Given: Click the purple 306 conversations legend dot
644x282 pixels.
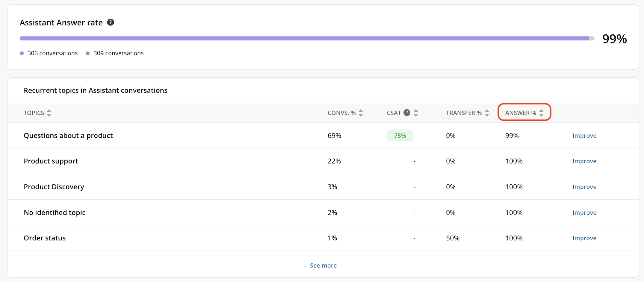Looking at the screenshot, I should pyautogui.click(x=22, y=53).
